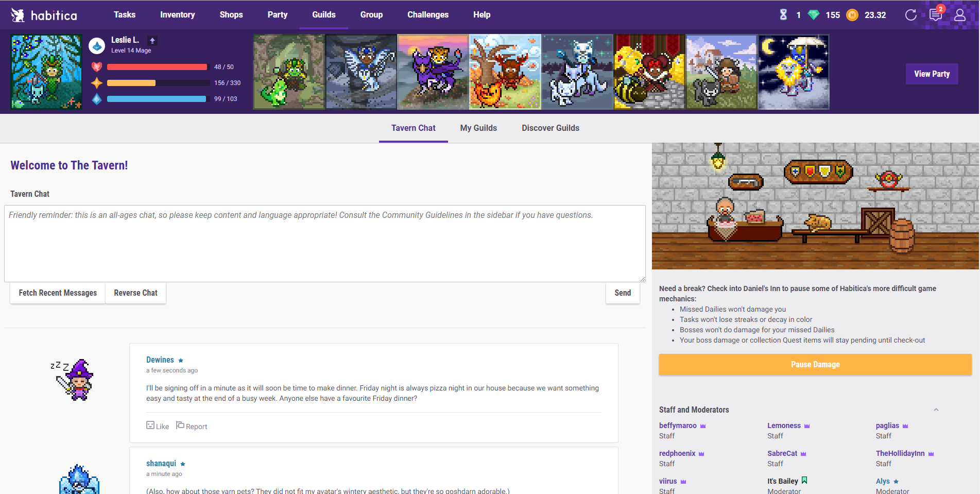The width and height of the screenshot is (980, 494).
Task: Click the sync refresh icon
Action: [x=910, y=15]
